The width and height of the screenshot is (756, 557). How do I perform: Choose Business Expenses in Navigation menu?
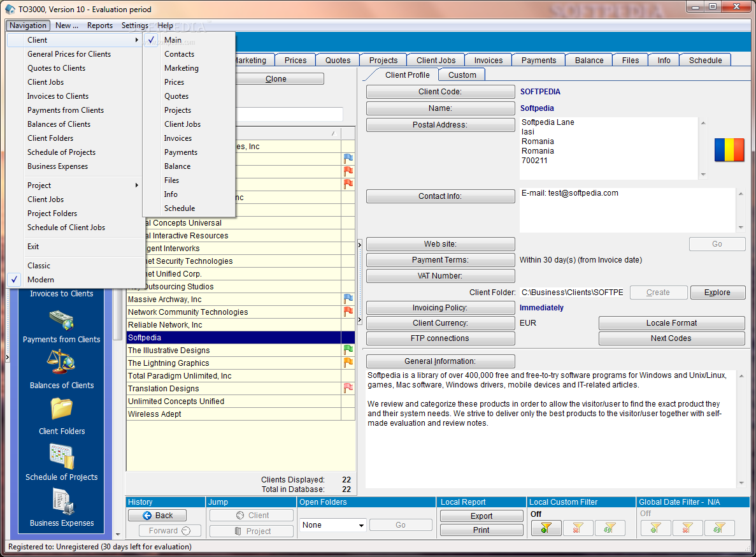point(57,166)
